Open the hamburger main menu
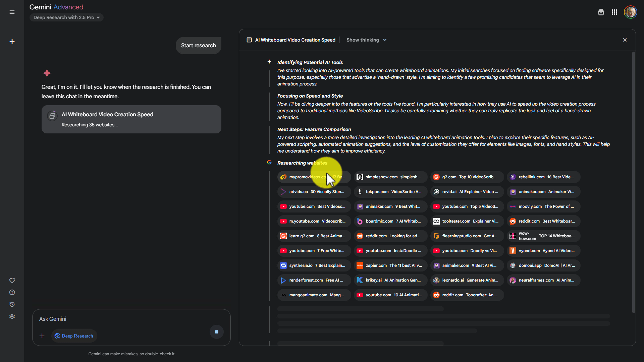This screenshot has height=362, width=644. [12, 12]
